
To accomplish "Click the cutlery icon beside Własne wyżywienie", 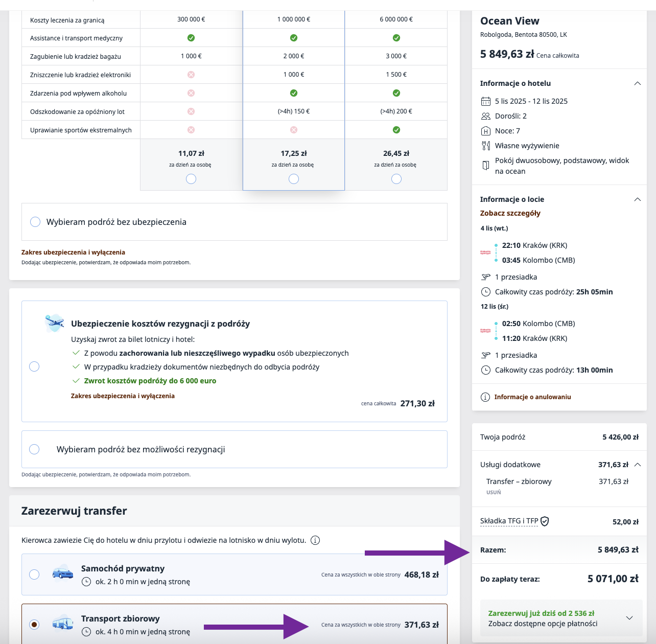I will coord(486,146).
